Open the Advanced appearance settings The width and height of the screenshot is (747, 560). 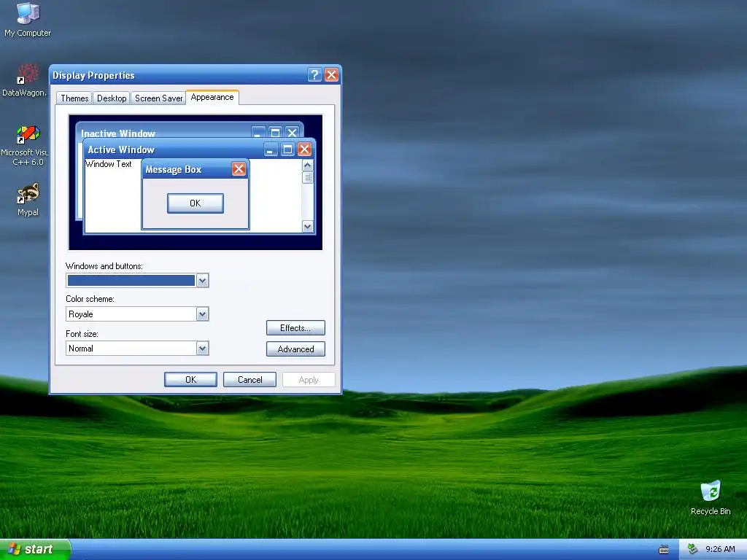[x=295, y=349]
